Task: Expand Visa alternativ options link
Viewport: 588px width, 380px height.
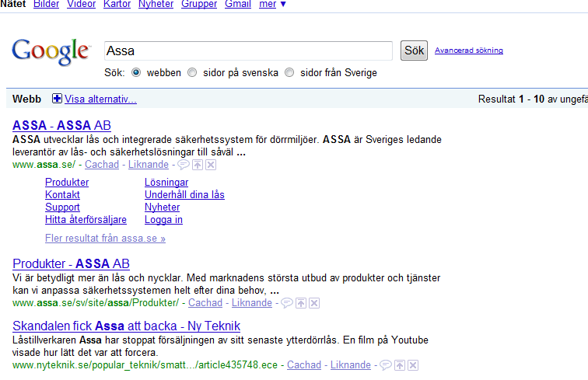Action: tap(100, 99)
